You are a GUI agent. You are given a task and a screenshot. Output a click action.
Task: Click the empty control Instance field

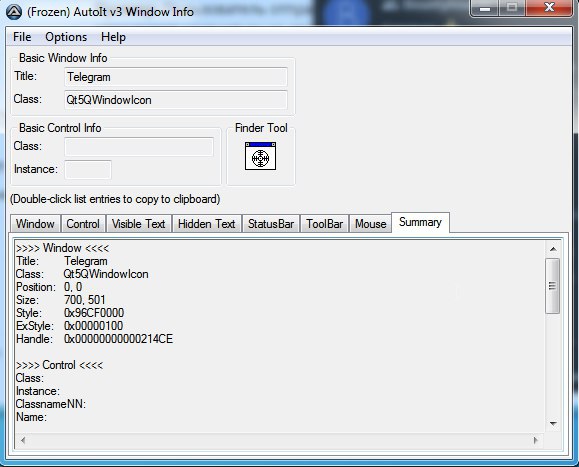[x=88, y=169]
